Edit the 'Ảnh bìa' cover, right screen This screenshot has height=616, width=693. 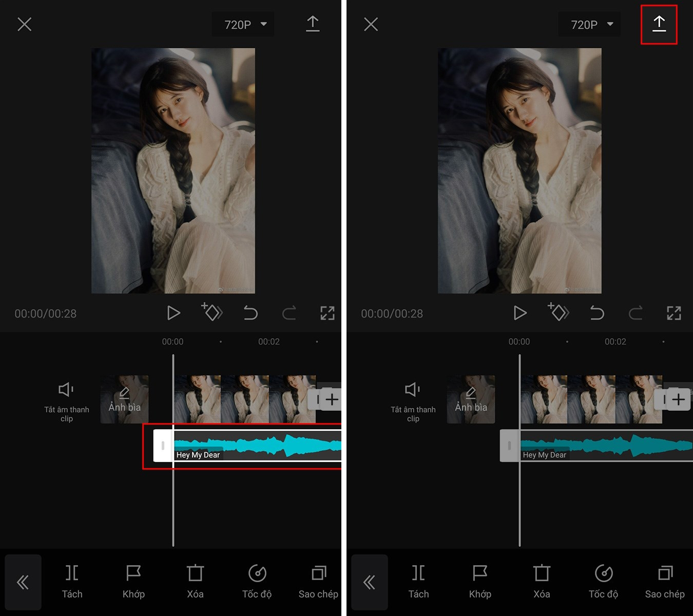point(471,399)
